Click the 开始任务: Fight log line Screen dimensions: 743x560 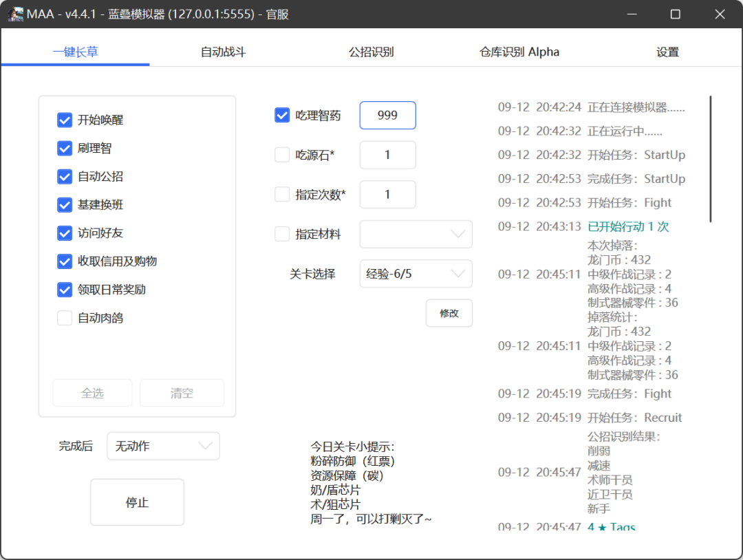click(629, 203)
